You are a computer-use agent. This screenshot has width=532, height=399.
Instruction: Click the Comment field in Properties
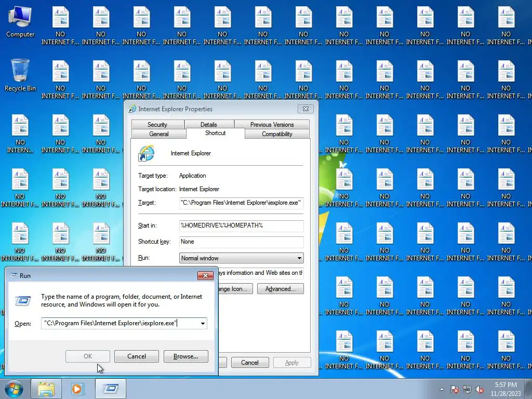coord(261,273)
